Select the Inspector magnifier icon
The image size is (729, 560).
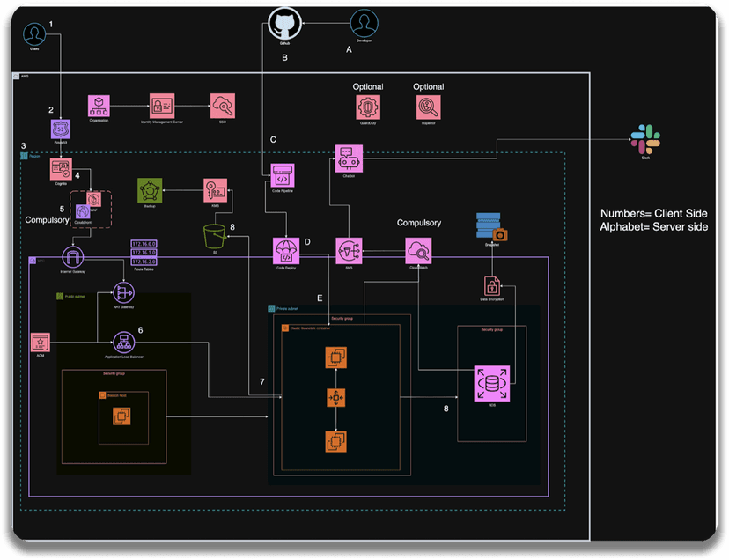428,107
